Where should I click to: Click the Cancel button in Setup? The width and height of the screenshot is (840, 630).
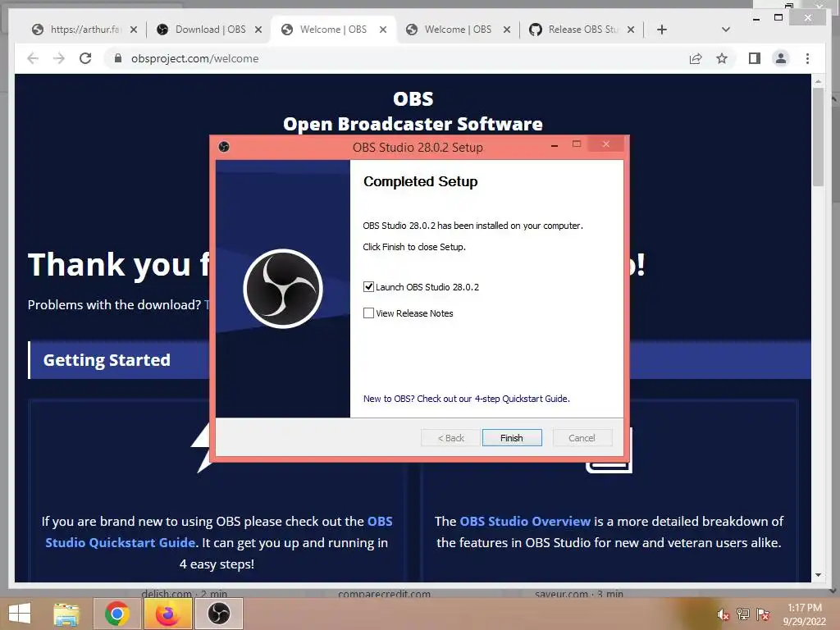coord(582,438)
